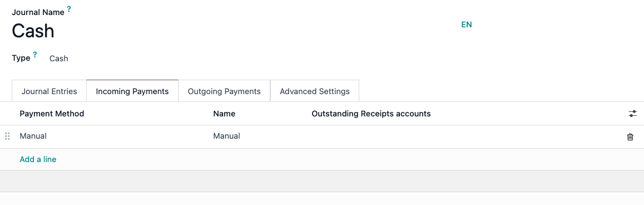The height and width of the screenshot is (205, 644).
Task: Sort by the Name column header
Action: coord(224,114)
